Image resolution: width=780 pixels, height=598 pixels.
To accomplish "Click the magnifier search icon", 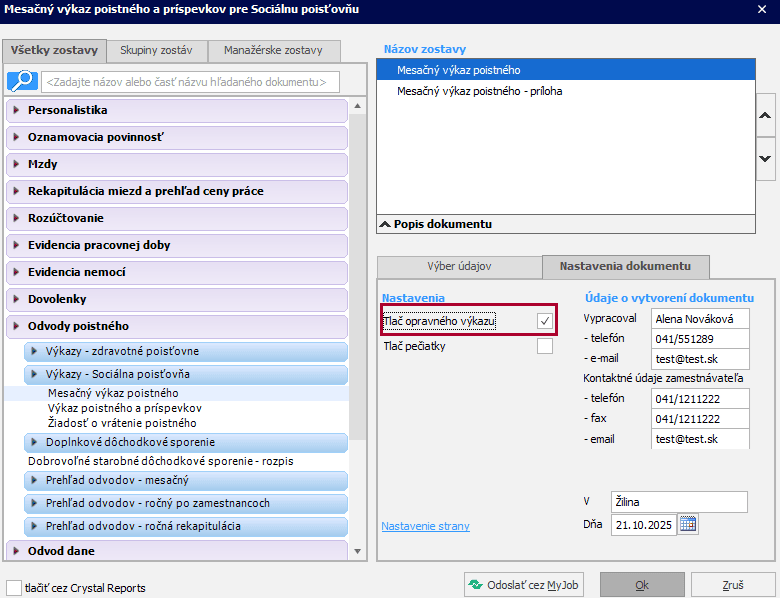I will [x=22, y=81].
